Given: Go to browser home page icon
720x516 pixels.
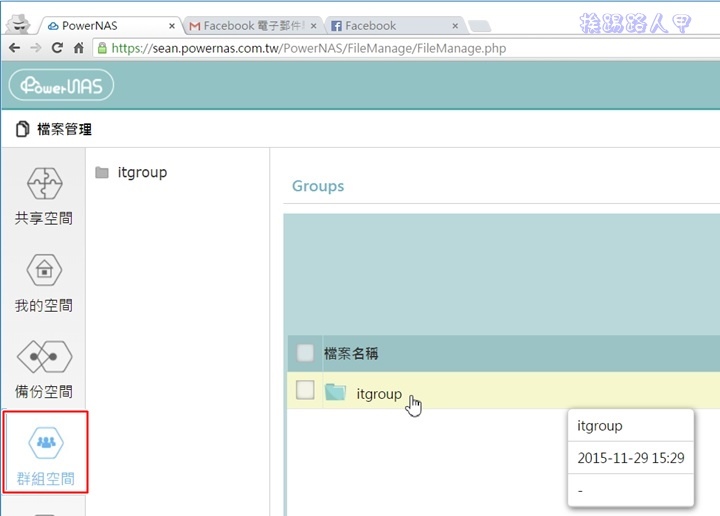Looking at the screenshot, I should click(78, 47).
